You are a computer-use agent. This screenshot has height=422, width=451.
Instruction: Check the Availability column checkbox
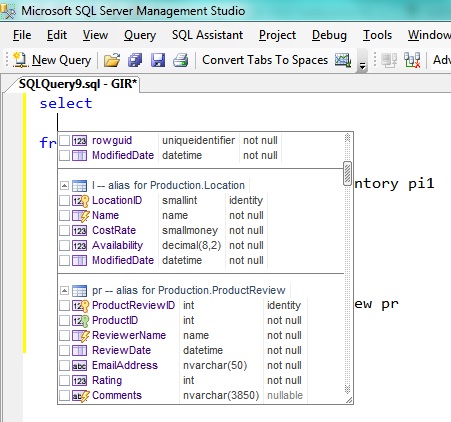pyautogui.click(x=65, y=245)
